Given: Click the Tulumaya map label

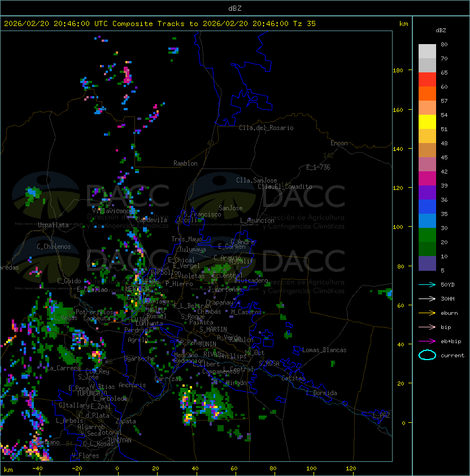Looking at the screenshot, I should [x=193, y=249].
